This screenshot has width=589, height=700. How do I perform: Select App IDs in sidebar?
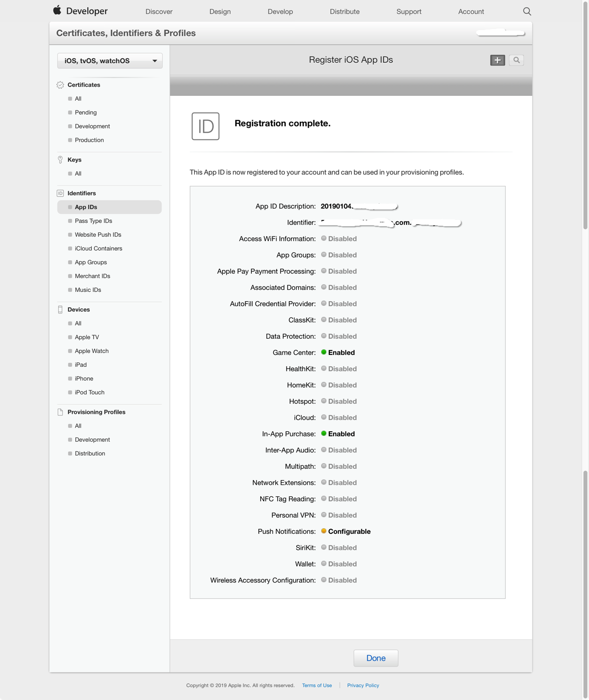tap(109, 207)
